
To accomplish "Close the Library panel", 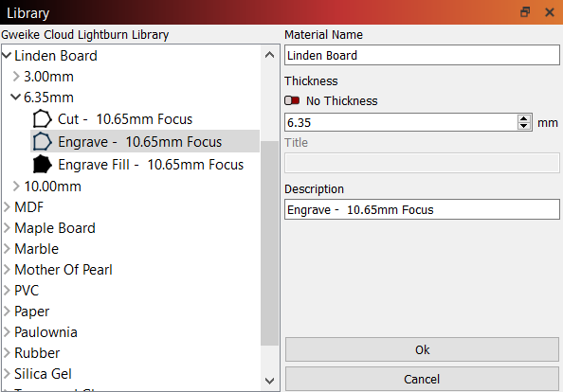I will point(550,12).
